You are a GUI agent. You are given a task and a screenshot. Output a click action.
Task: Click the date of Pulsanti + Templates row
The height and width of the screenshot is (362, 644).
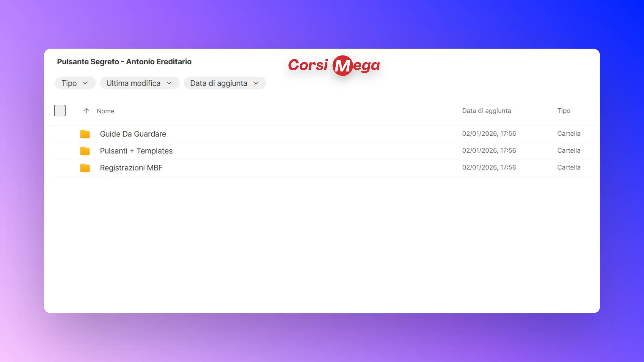[489, 150]
